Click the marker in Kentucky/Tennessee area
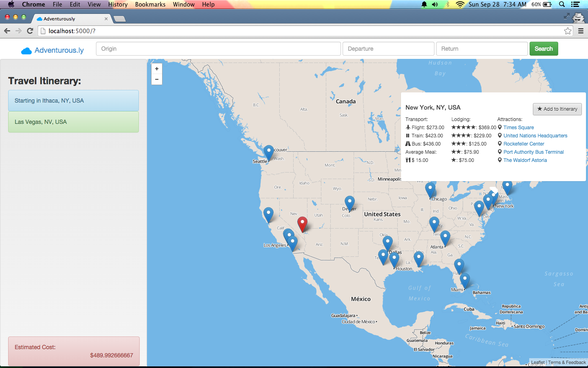588x368 pixels. tap(434, 224)
